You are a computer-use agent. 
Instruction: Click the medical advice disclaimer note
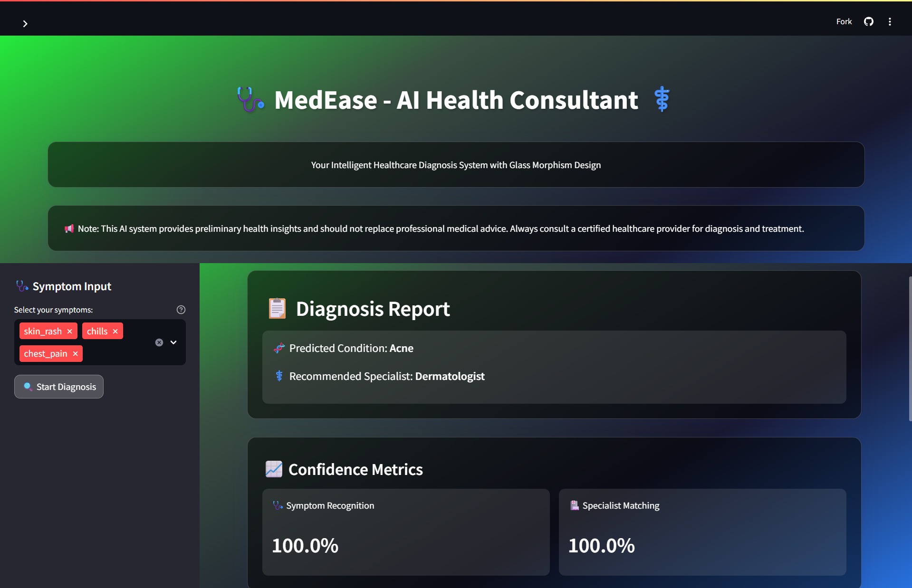441,228
